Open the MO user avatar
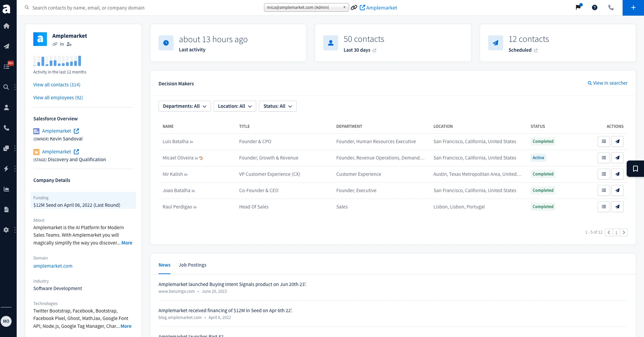644x337 pixels. pyautogui.click(x=6, y=321)
